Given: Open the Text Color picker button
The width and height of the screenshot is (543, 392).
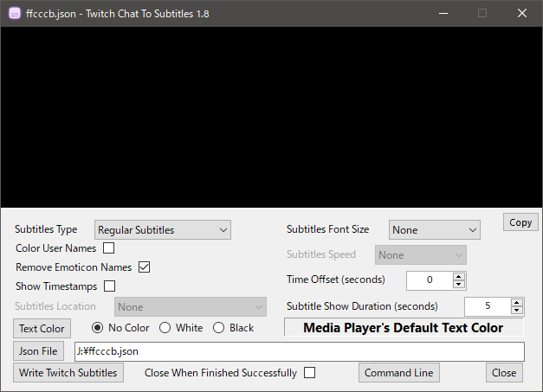Looking at the screenshot, I should pyautogui.click(x=42, y=329).
